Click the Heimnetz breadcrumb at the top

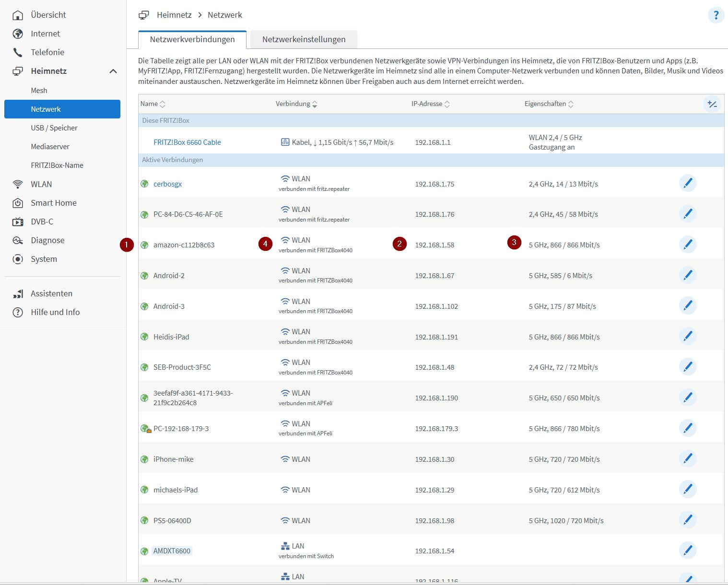(x=174, y=15)
